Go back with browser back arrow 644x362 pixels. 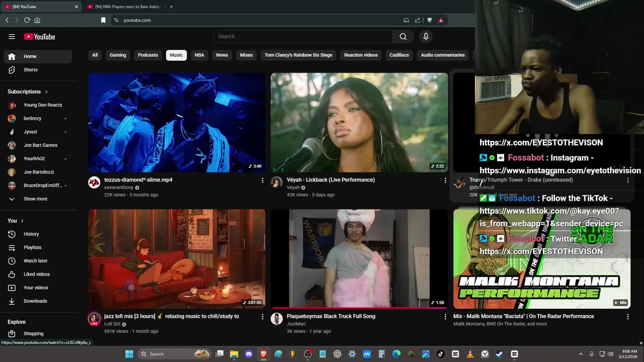click(x=7, y=20)
